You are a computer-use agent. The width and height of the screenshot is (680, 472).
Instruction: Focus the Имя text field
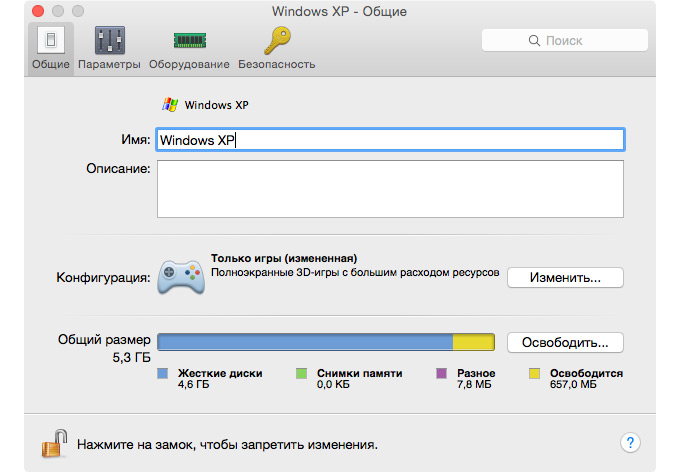point(390,139)
